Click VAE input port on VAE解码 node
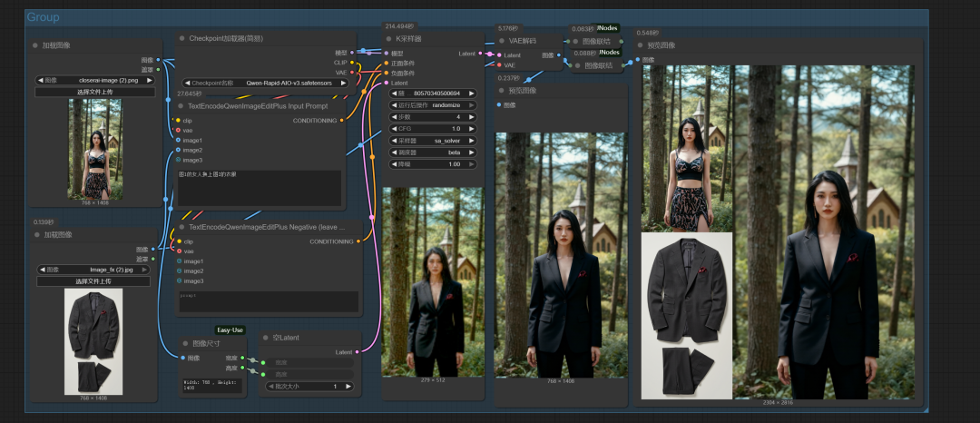This screenshot has width=980, height=423. click(x=499, y=65)
